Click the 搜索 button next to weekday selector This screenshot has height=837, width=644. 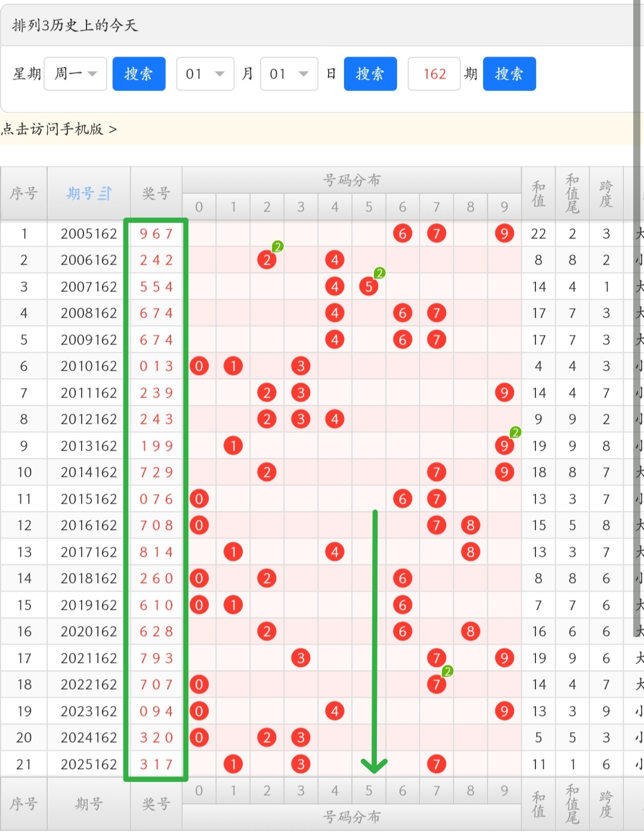pos(139,74)
